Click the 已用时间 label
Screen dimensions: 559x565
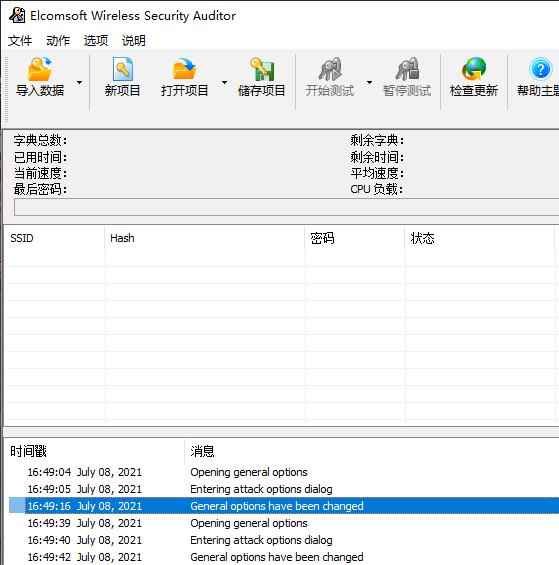(x=40, y=157)
